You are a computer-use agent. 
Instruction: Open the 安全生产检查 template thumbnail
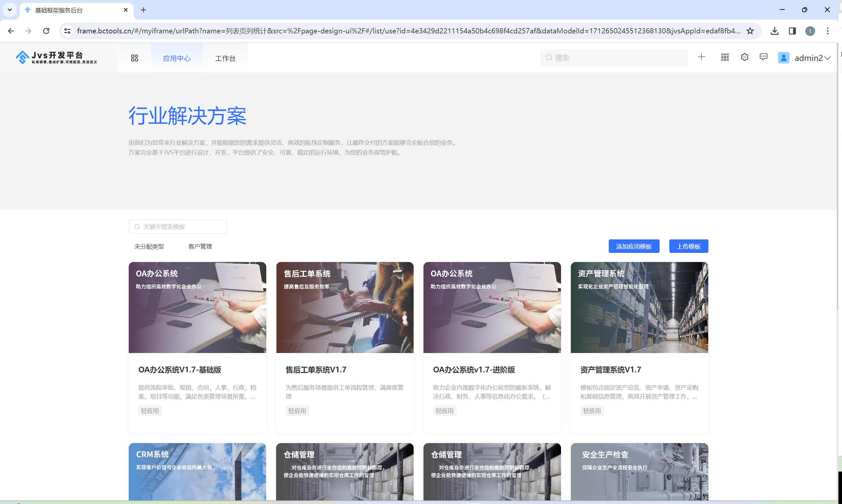click(x=640, y=472)
